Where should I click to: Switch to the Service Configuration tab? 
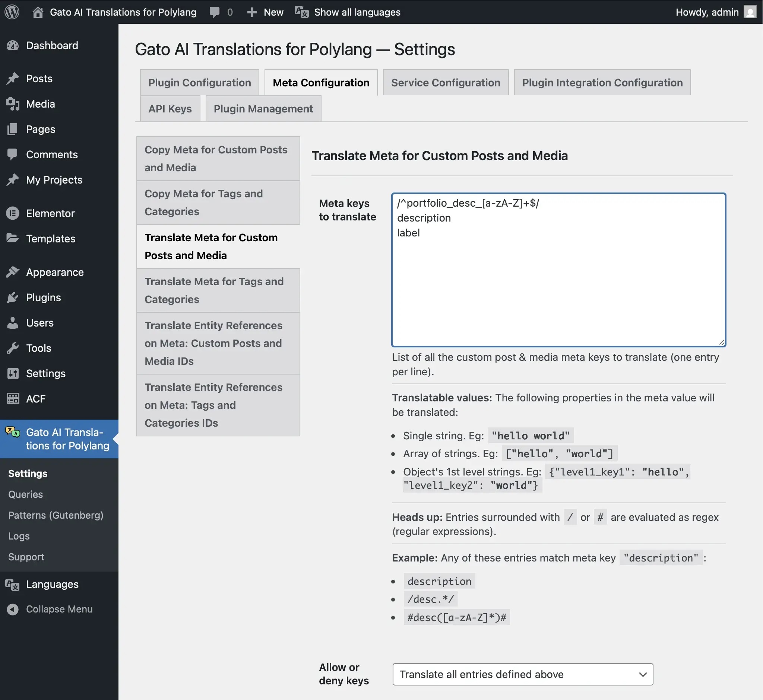[x=445, y=82]
